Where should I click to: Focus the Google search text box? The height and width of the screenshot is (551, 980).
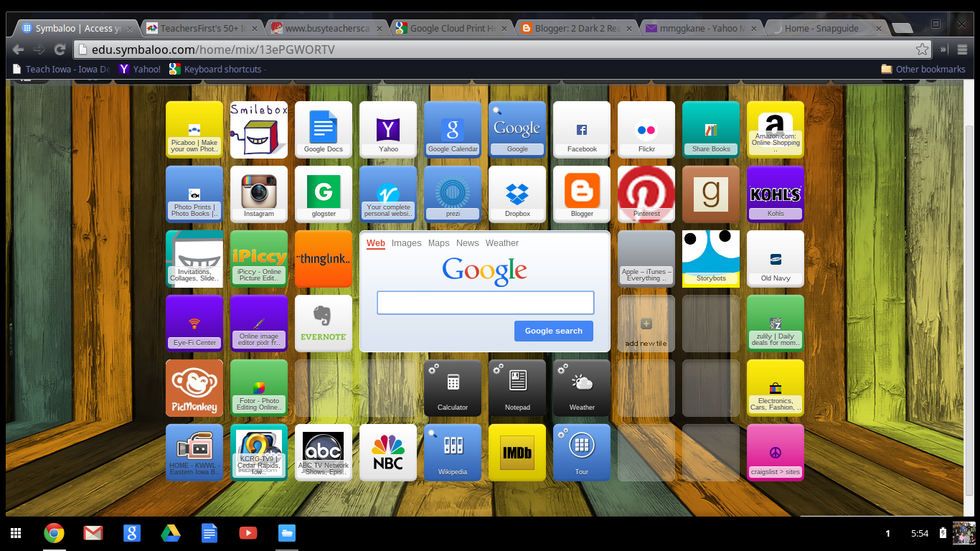click(x=485, y=302)
